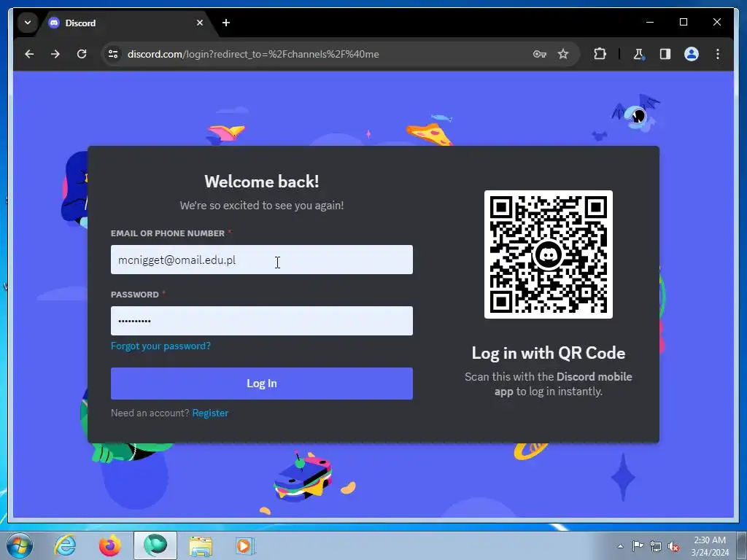The width and height of the screenshot is (747, 560).
Task: Click the muted volume tray icon
Action: coord(673,546)
